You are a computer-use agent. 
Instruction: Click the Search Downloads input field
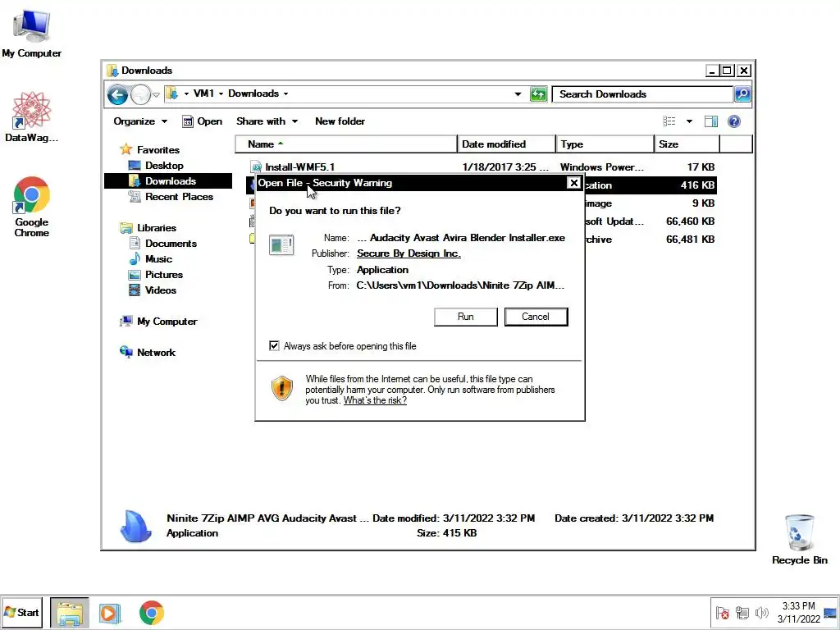[x=642, y=94]
